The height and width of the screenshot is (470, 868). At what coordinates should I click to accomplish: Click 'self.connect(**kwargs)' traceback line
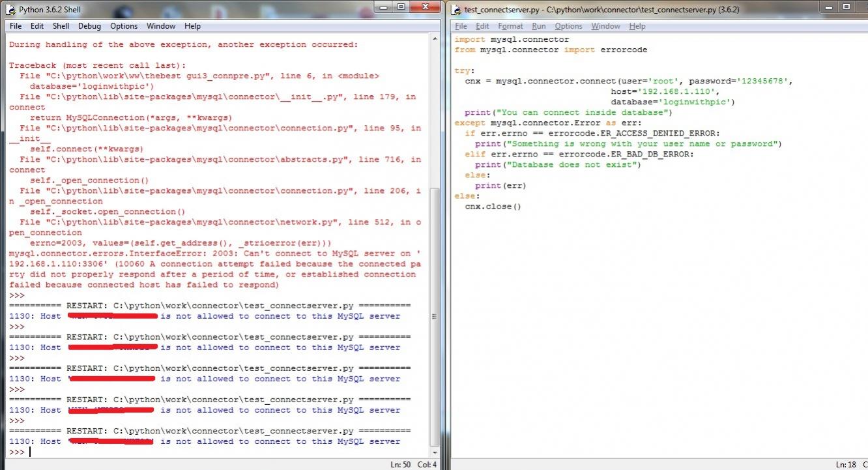click(x=87, y=149)
